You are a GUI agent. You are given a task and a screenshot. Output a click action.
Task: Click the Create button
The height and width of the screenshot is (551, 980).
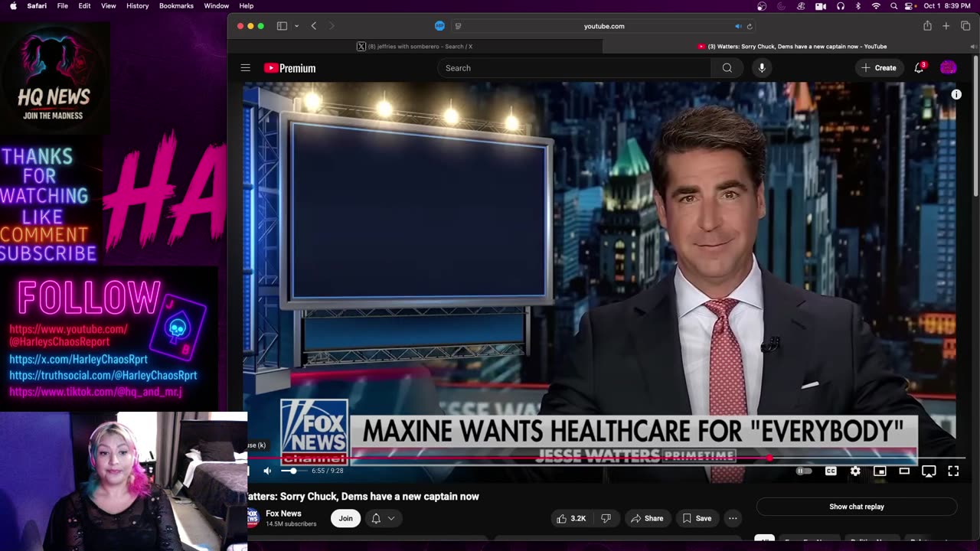(878, 68)
